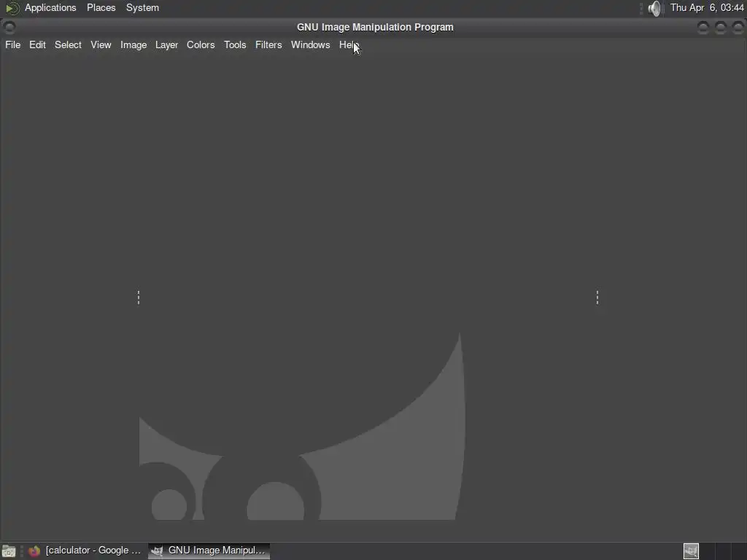This screenshot has width=747, height=560.
Task: Click the right dock panel handle
Action: point(597,297)
